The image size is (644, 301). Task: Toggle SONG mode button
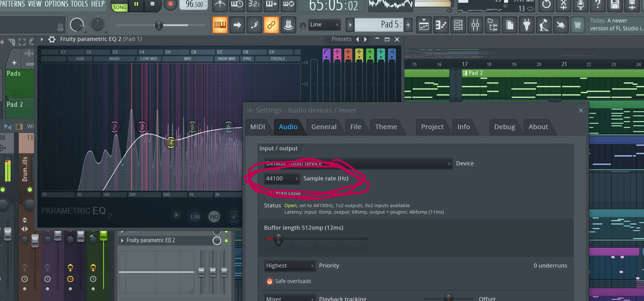[x=120, y=7]
